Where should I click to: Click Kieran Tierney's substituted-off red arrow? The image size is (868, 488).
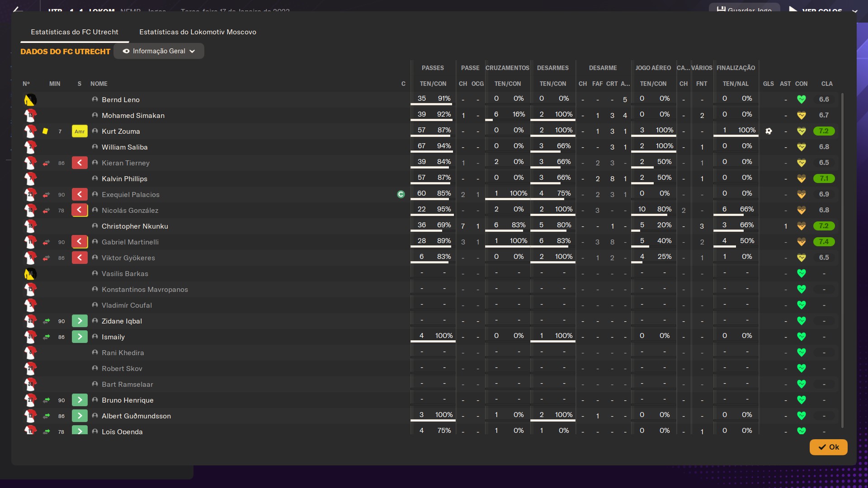point(80,163)
